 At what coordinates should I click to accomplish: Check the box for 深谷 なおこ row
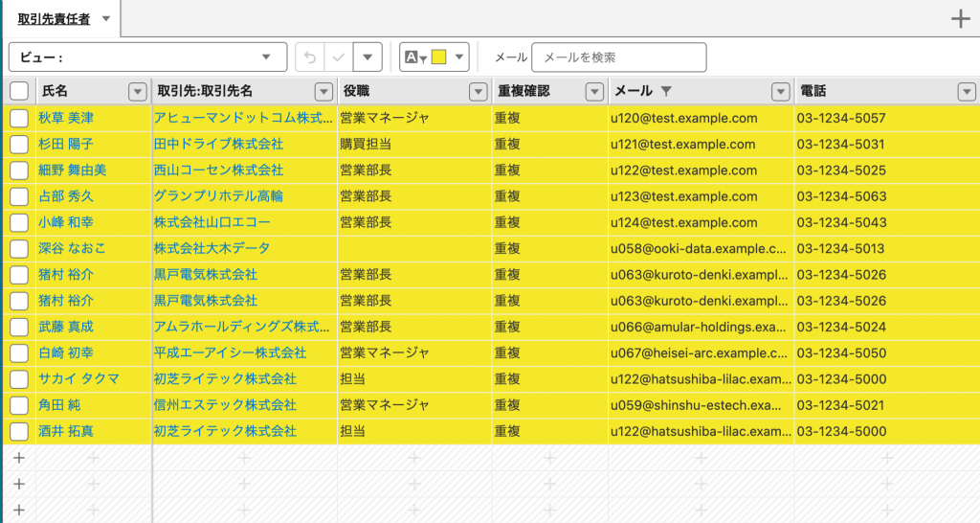[x=19, y=248]
